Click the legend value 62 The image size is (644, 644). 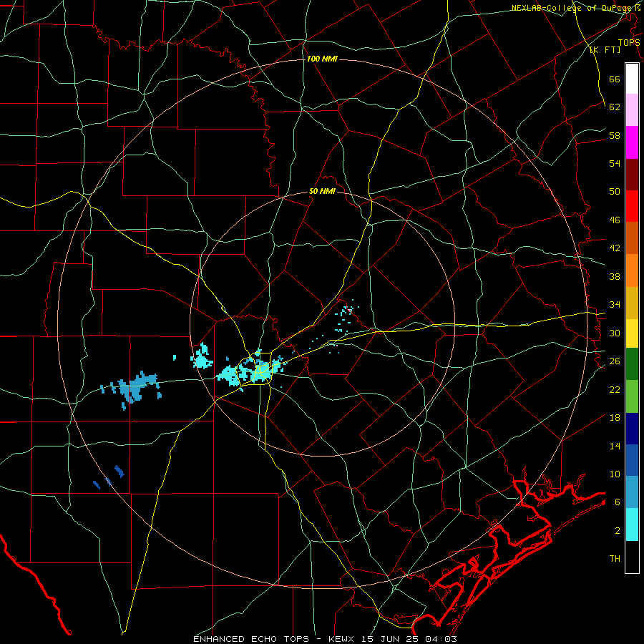coord(615,107)
